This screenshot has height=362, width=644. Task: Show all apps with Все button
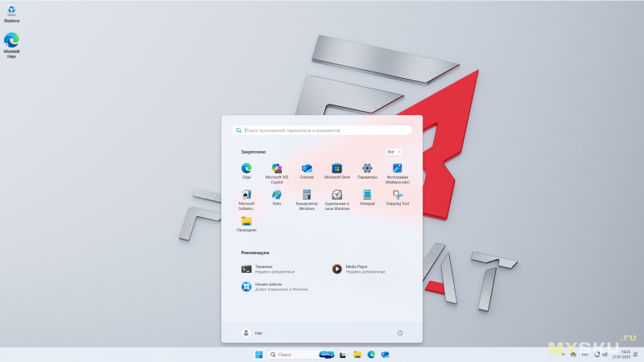[394, 152]
